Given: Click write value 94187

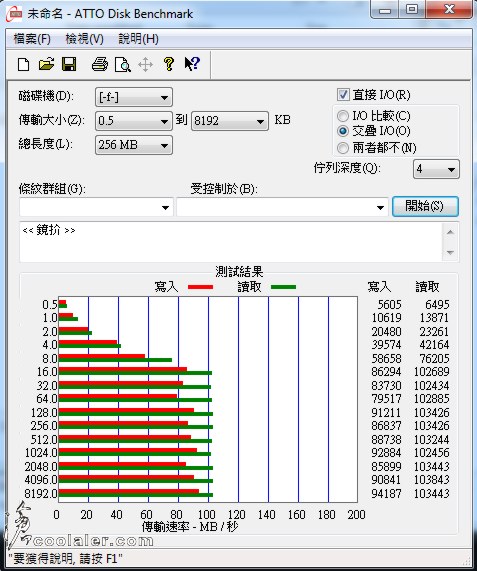Looking at the screenshot, I should coord(386,494).
